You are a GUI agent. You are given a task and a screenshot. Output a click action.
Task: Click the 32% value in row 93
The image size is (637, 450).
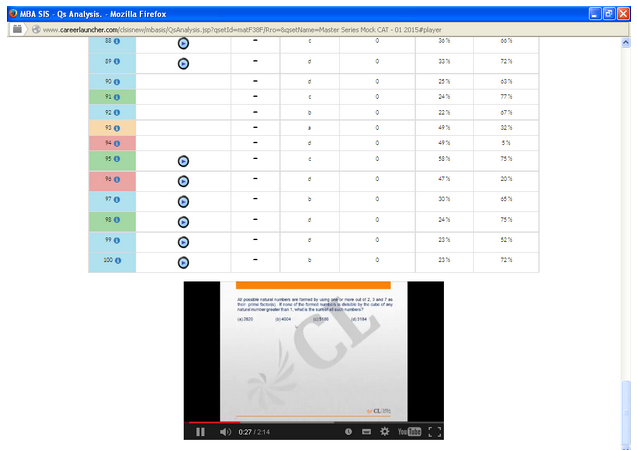pyautogui.click(x=506, y=128)
